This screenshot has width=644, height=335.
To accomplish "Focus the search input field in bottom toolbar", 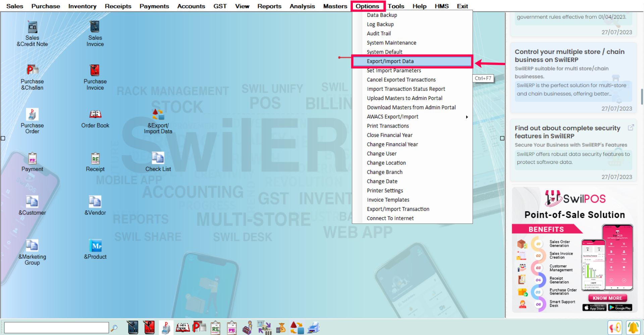I will (56, 328).
